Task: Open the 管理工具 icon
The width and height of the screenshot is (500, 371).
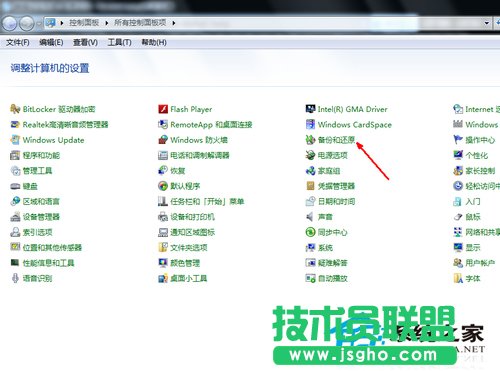Action: [x=15, y=171]
